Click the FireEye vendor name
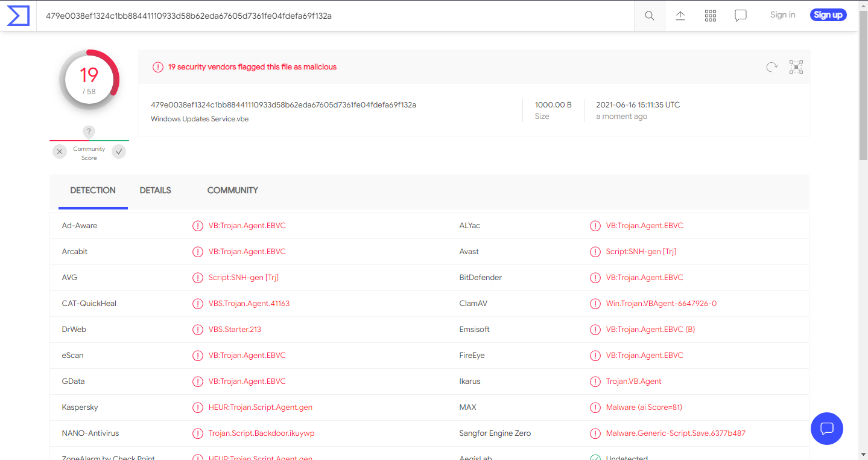The width and height of the screenshot is (868, 460). click(472, 356)
